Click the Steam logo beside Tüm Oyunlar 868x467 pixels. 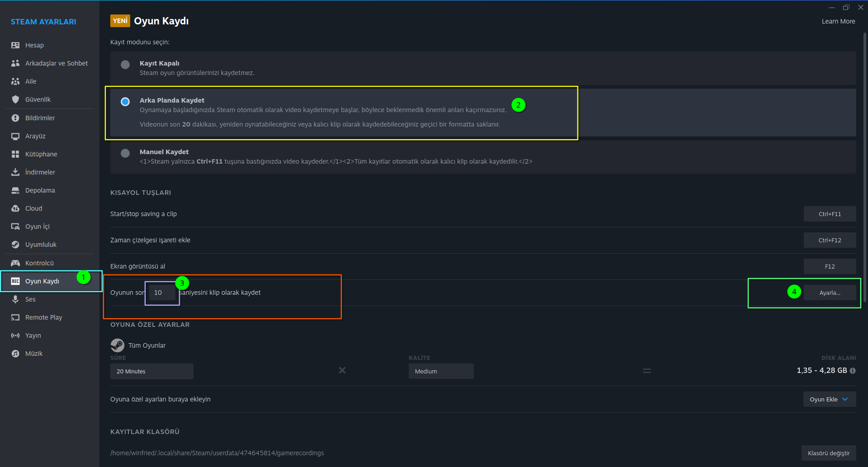118,345
